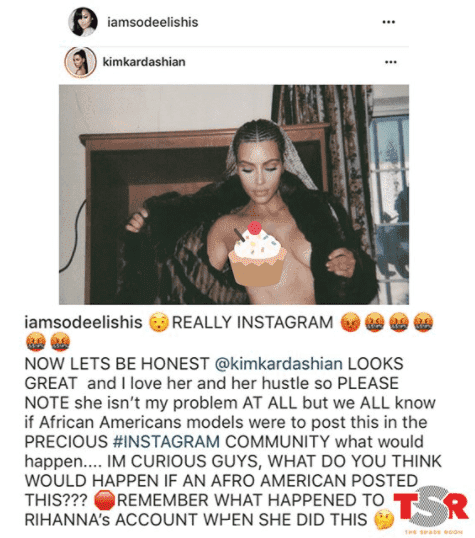Click the words REALLY INSTAGRAM in the caption

[252, 323]
